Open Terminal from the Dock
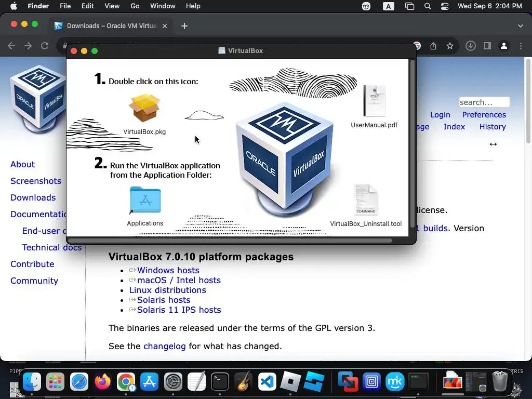Viewport: 532px width, 399px height. (x=220, y=381)
